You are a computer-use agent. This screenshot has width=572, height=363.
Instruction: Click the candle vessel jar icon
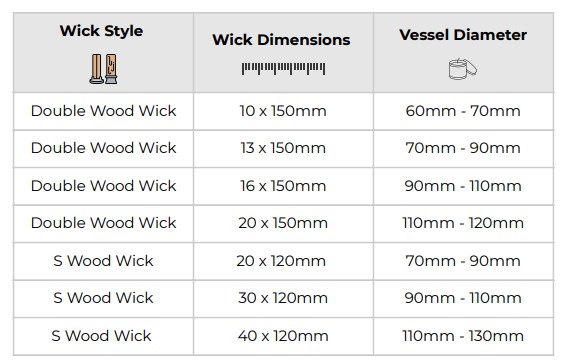[463, 69]
